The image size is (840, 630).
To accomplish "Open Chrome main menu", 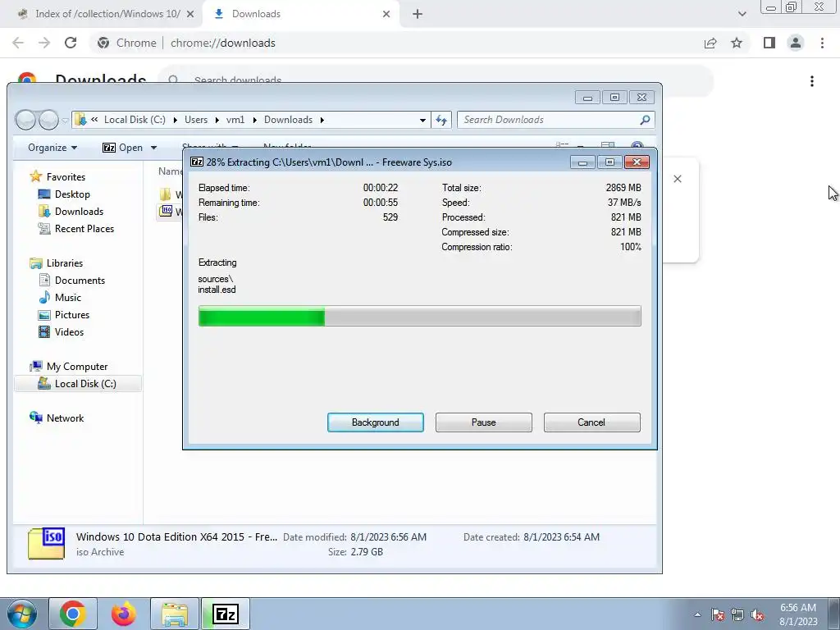I will click(x=822, y=43).
